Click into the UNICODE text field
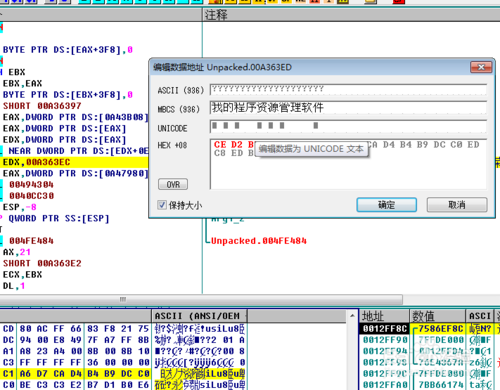Screen dimensions: 500x390 [x=348, y=126]
